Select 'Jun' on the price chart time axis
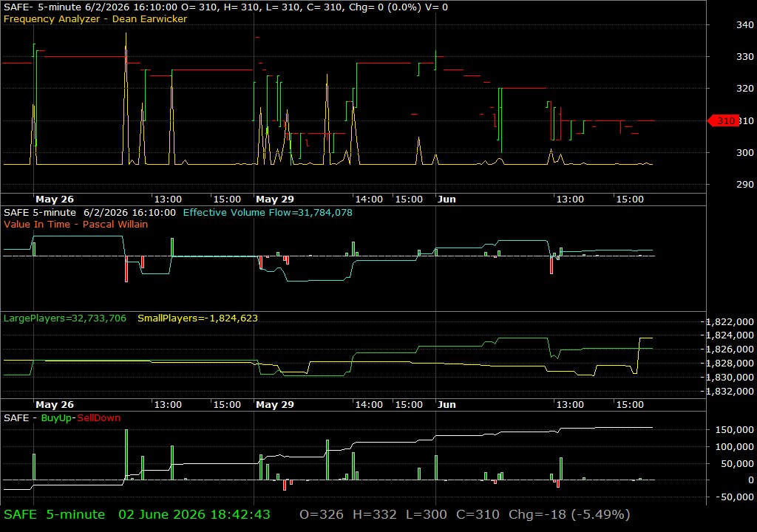The height and width of the screenshot is (532, 757). click(x=447, y=199)
